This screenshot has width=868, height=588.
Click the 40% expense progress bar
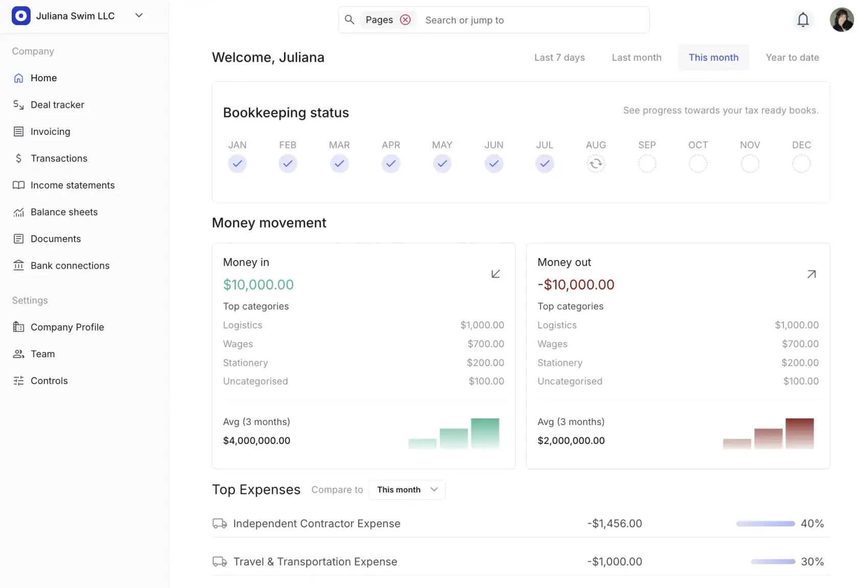[x=765, y=524]
